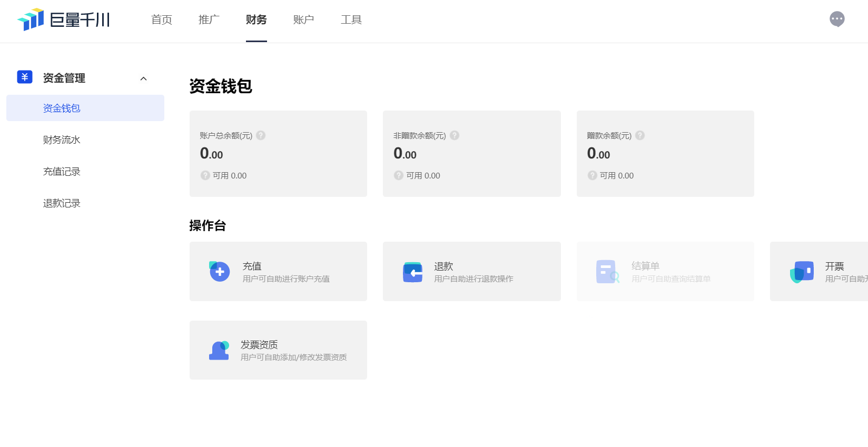Screen dimensions: 868x447
Task: Click help icon beside 可用 under 账户总余额
Action: point(205,175)
